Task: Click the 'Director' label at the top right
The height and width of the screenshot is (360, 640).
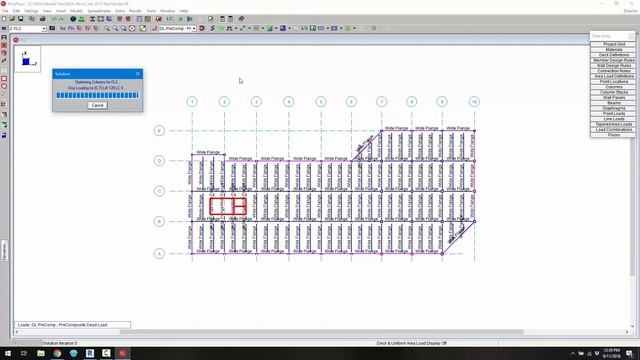Action: coord(631,11)
